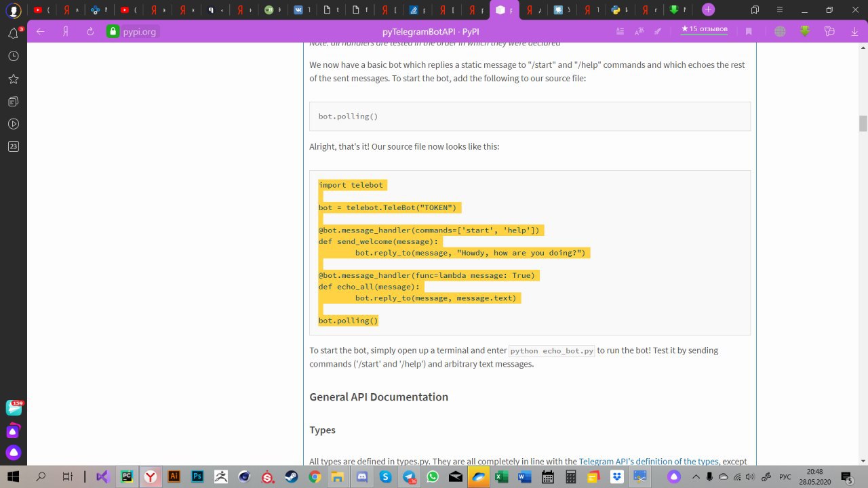Open Microsoft Excel from the taskbar
Image resolution: width=868 pixels, height=488 pixels.
click(501, 476)
